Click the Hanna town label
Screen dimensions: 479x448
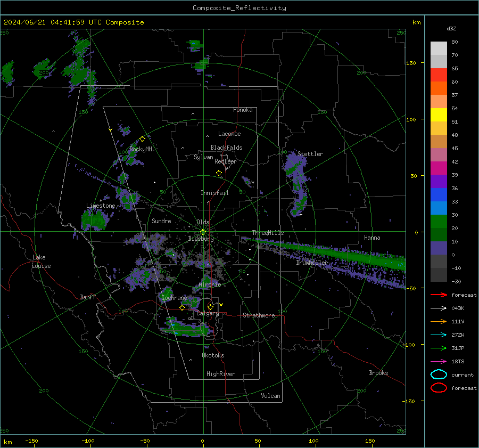[x=372, y=238]
